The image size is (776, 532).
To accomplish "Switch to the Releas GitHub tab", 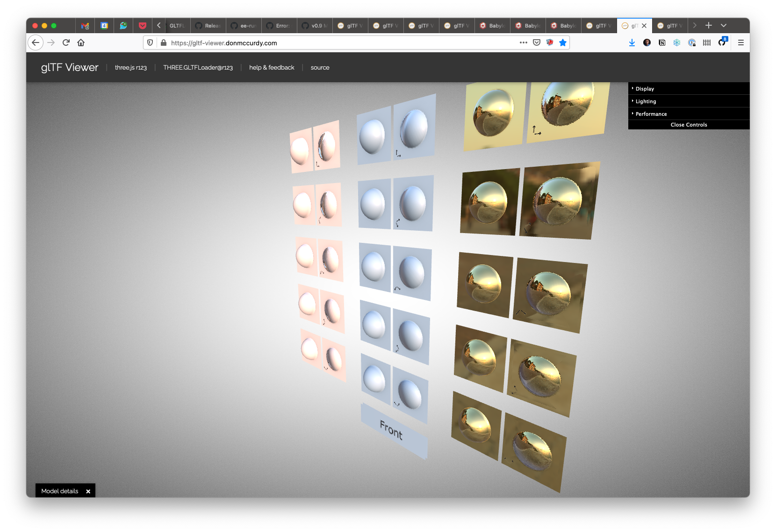I will click(208, 26).
